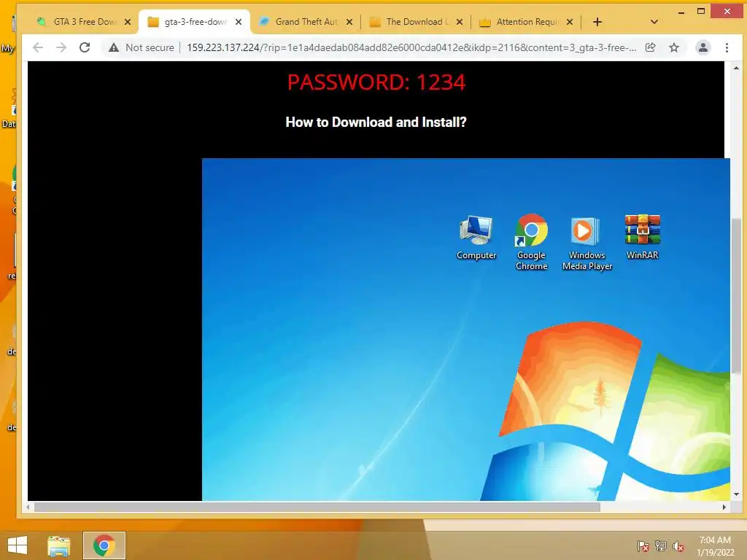
Task: Open a new browser tab
Action: coord(597,22)
